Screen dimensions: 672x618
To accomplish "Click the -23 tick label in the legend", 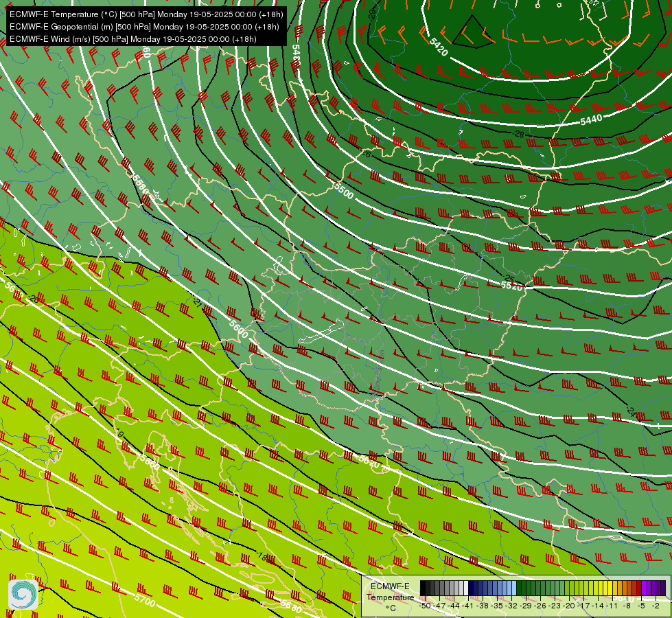I will (x=555, y=606).
